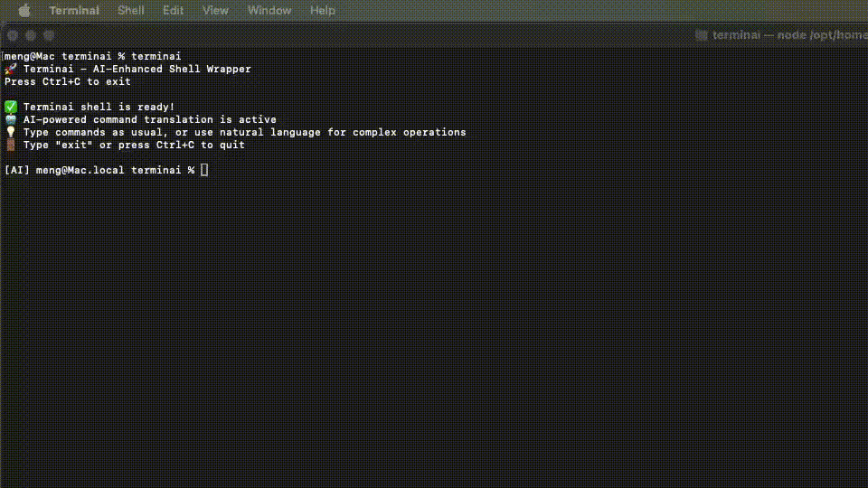Open the Shell menu

(x=130, y=11)
